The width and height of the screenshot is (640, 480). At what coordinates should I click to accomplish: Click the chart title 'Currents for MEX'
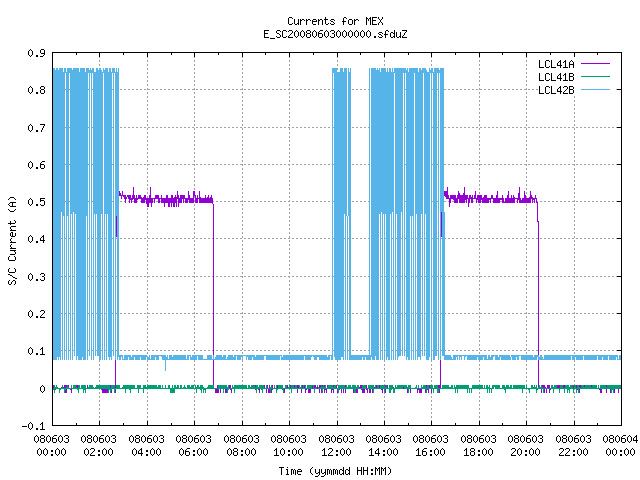pyautogui.click(x=335, y=21)
